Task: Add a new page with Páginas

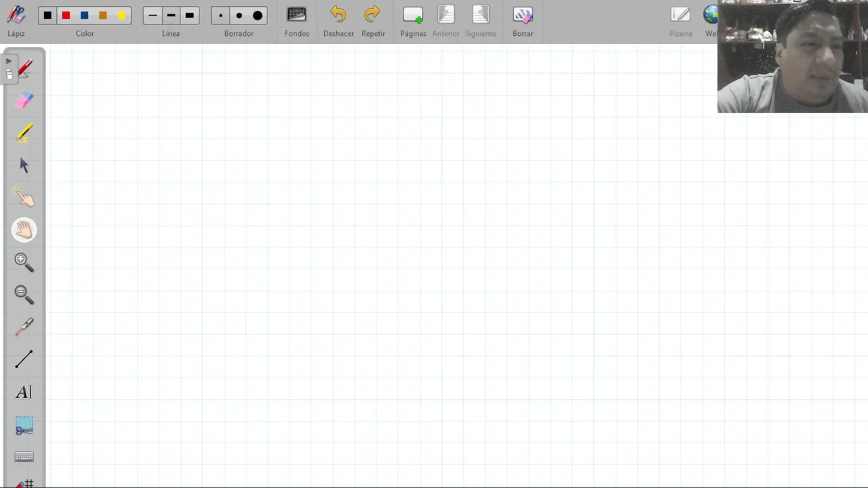Action: (413, 20)
